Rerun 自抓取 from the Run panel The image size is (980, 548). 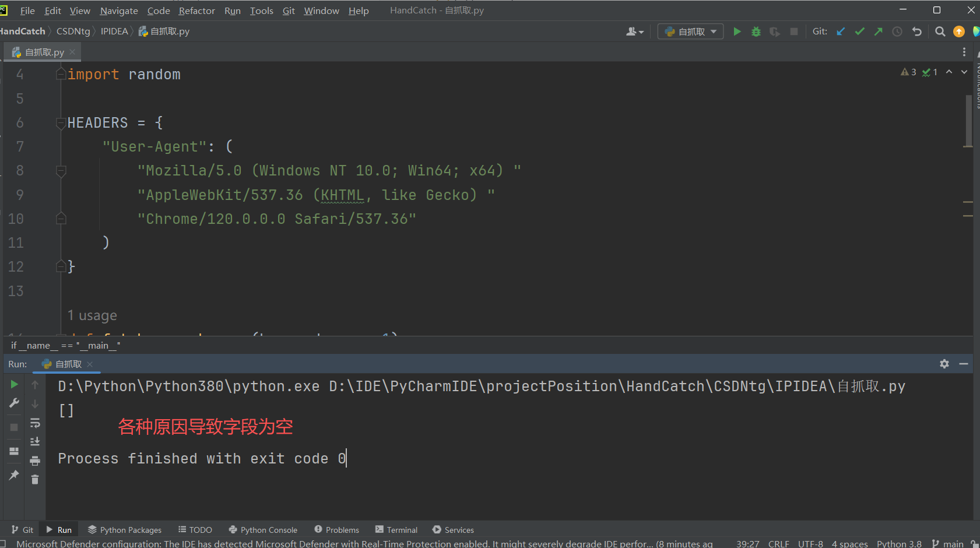[x=14, y=385]
